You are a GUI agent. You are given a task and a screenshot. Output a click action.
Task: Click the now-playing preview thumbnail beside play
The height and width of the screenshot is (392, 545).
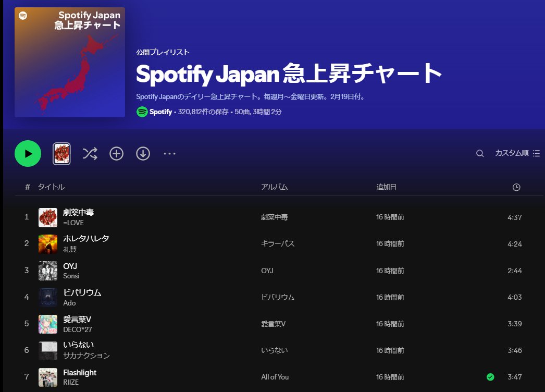click(x=61, y=153)
